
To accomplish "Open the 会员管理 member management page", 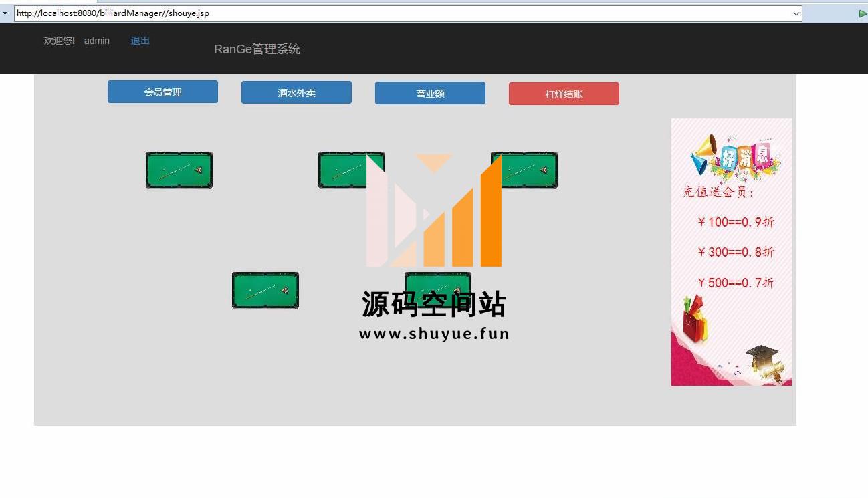I will click(x=162, y=92).
